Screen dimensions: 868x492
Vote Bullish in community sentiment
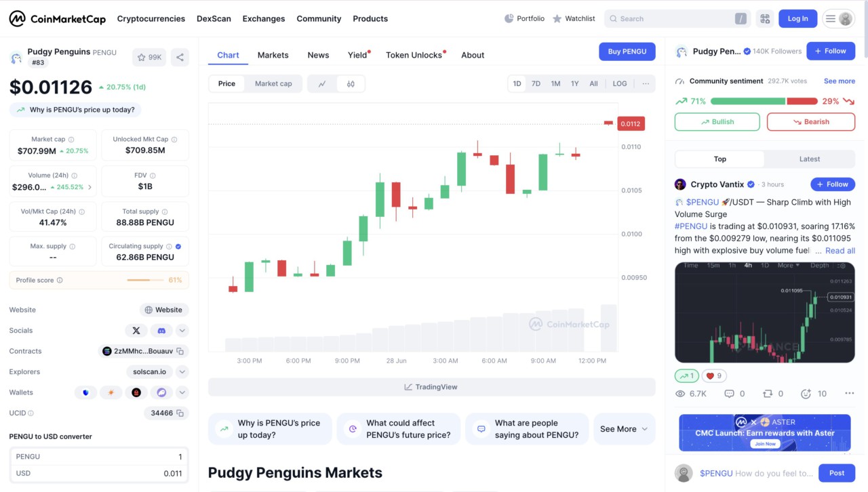717,121
